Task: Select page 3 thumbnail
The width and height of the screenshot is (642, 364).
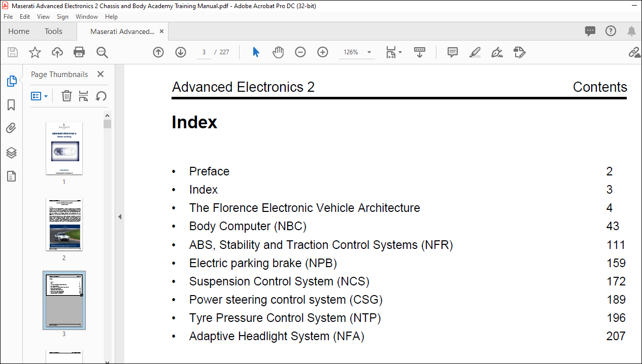Action: pos(64,300)
